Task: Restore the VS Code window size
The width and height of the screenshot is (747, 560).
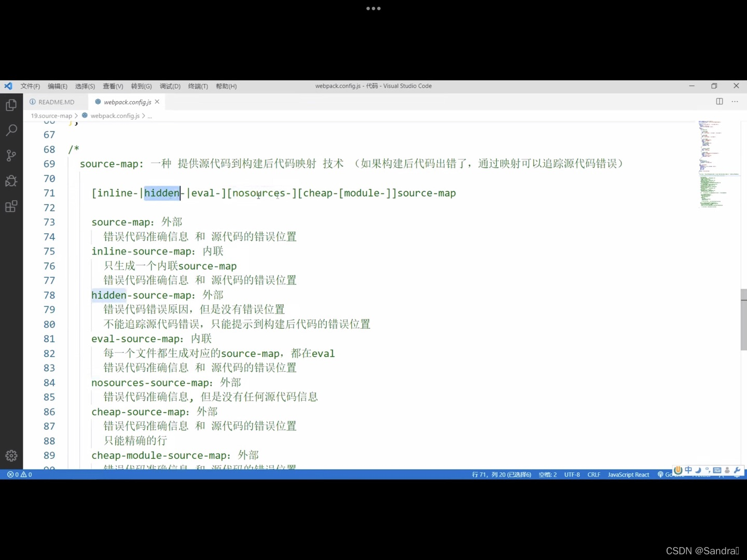Action: coord(714,86)
